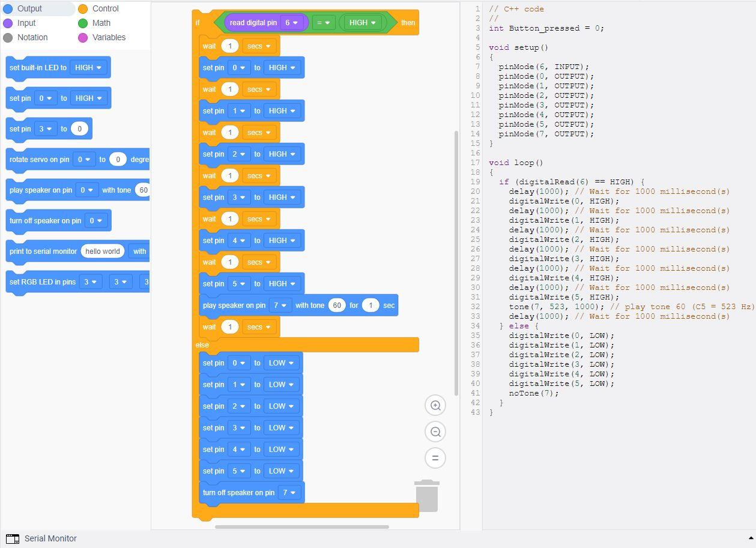Click the Serial Monitor icon
Viewport: 756px width, 548px height.
(x=14, y=539)
